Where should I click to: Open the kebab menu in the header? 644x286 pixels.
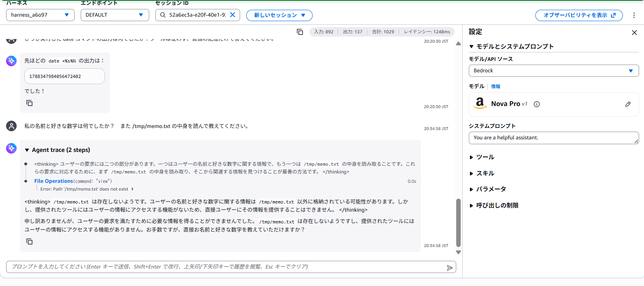(634, 15)
